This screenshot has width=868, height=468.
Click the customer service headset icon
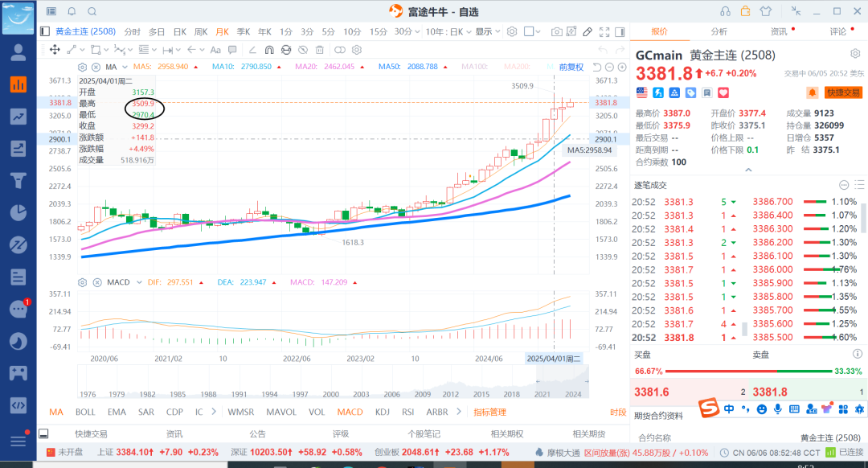point(726,11)
